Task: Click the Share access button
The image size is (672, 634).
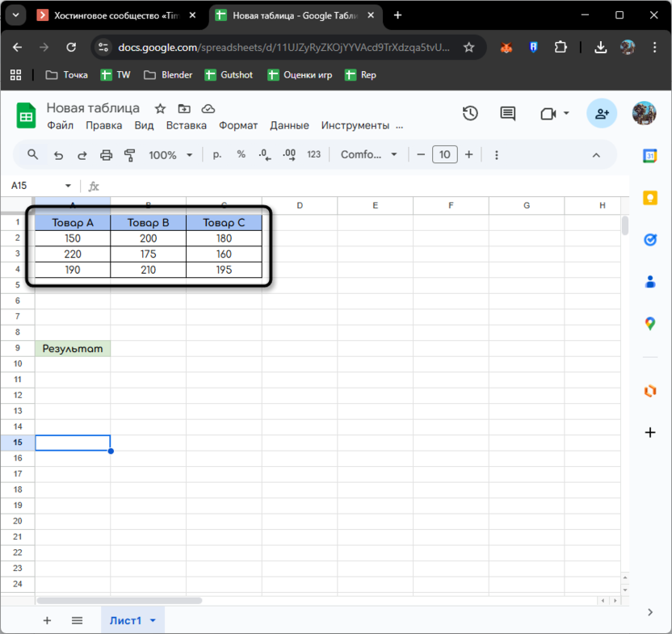Action: [602, 114]
